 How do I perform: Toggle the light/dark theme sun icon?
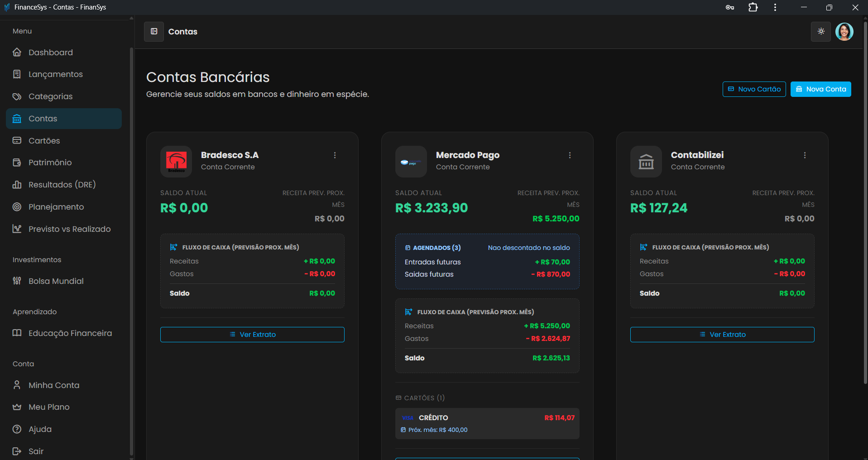pyautogui.click(x=820, y=32)
